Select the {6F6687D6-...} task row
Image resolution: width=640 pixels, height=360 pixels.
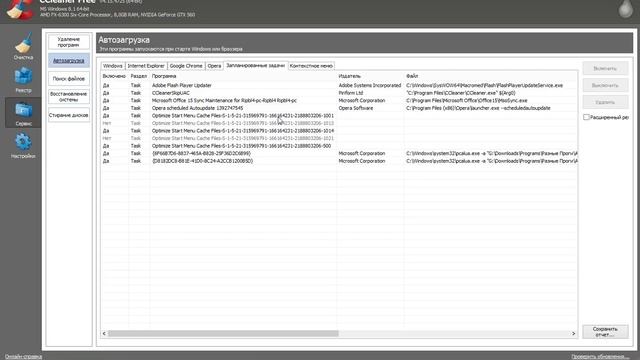coord(339,153)
